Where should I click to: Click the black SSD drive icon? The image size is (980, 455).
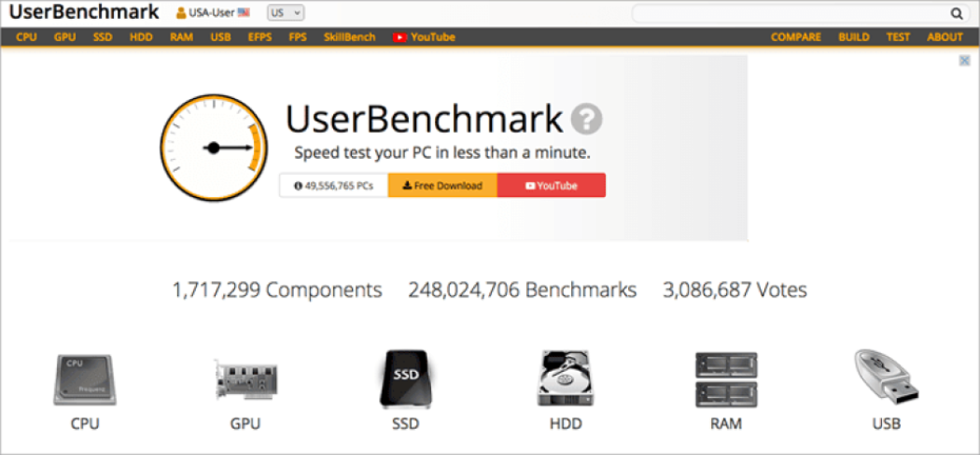point(405,379)
